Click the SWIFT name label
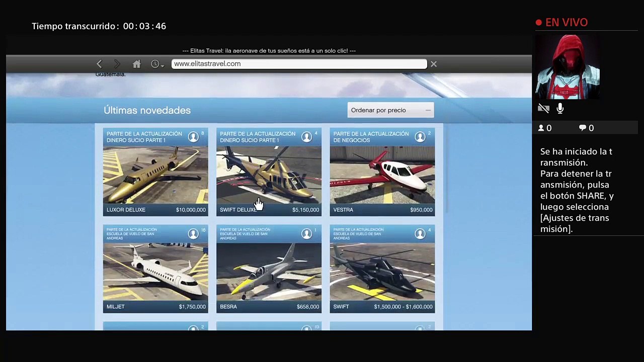644x362 pixels. (341, 307)
